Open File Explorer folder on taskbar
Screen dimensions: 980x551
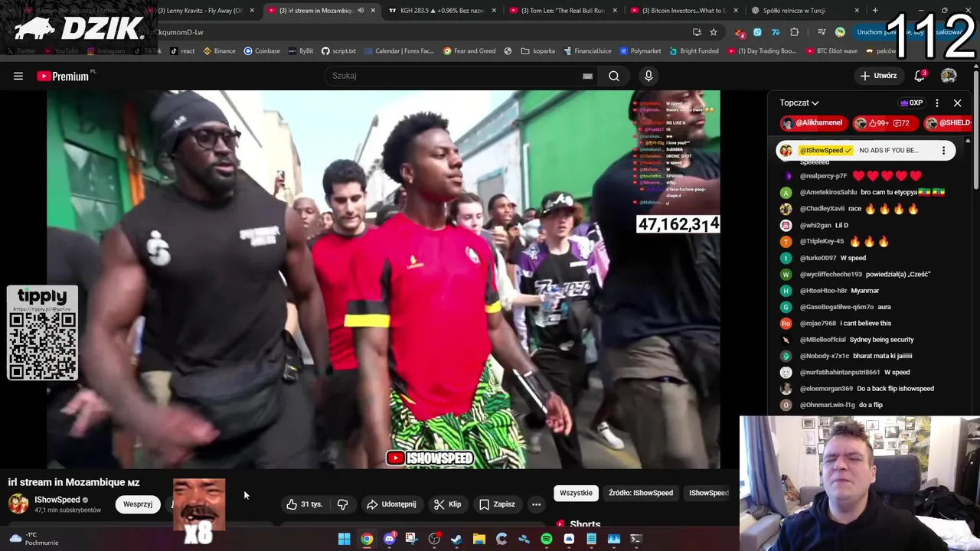point(479,539)
